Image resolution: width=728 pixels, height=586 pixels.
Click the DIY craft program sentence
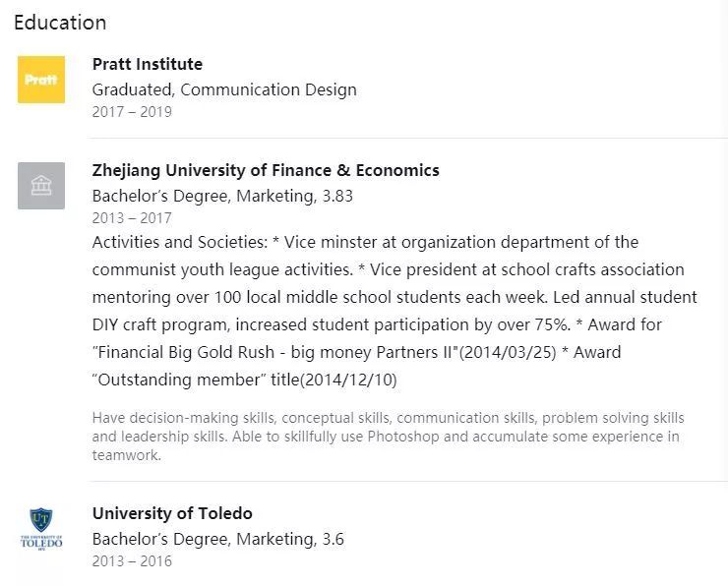coord(331,324)
